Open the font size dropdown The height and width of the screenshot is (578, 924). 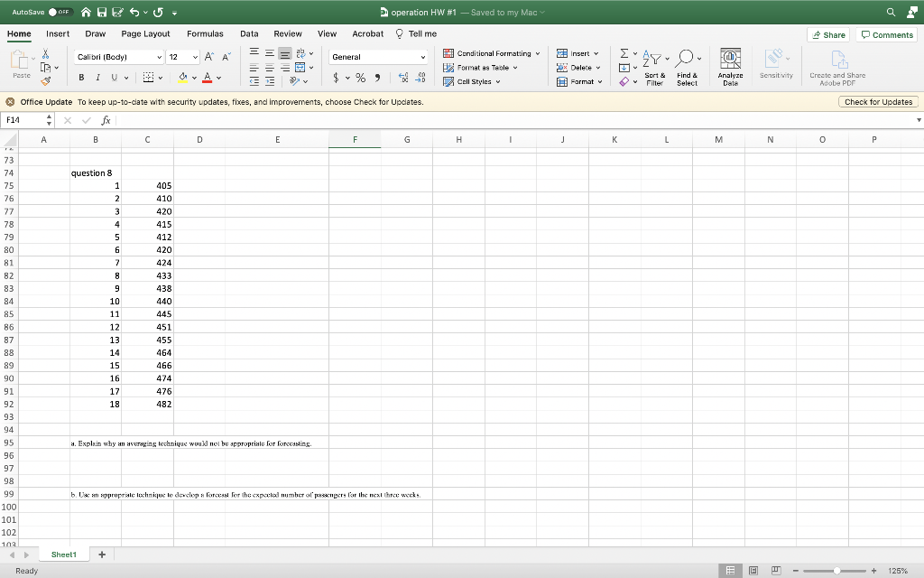pyautogui.click(x=194, y=56)
